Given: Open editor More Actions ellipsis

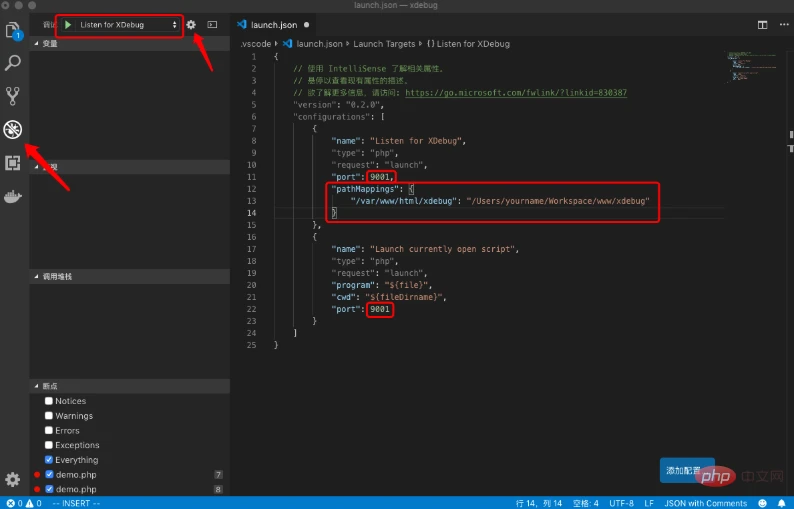Looking at the screenshot, I should pyautogui.click(x=784, y=25).
